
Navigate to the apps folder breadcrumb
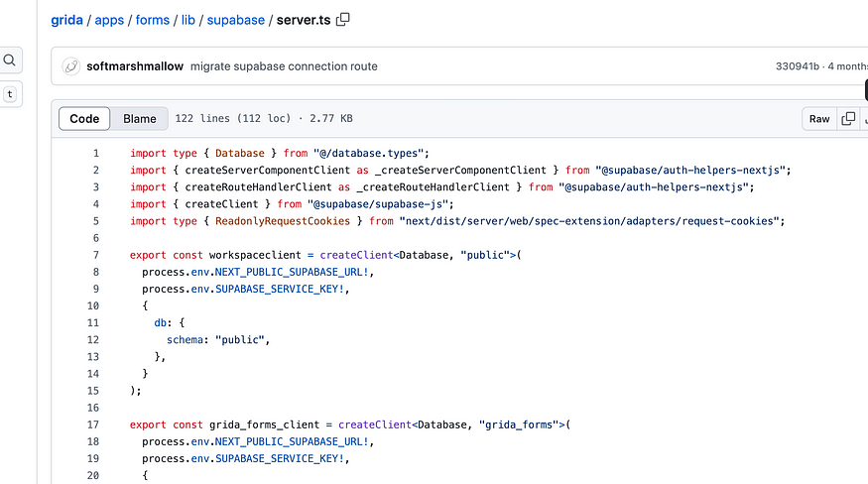[x=109, y=20]
